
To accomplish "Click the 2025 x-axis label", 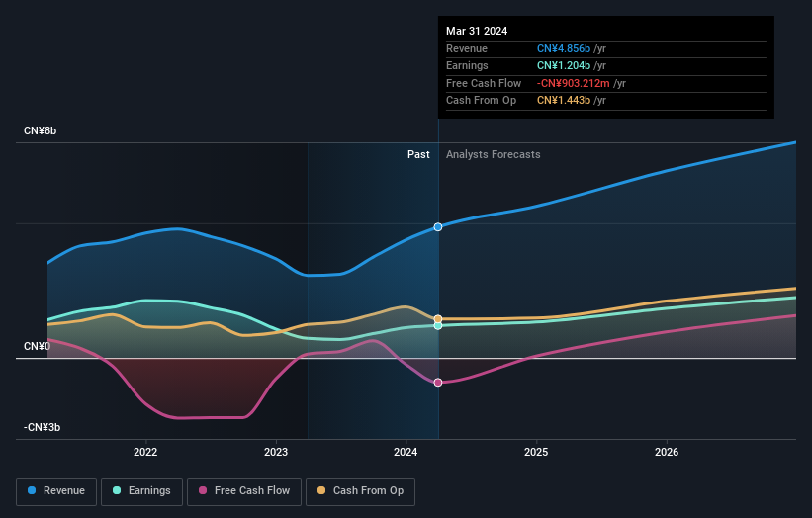I will (x=536, y=452).
